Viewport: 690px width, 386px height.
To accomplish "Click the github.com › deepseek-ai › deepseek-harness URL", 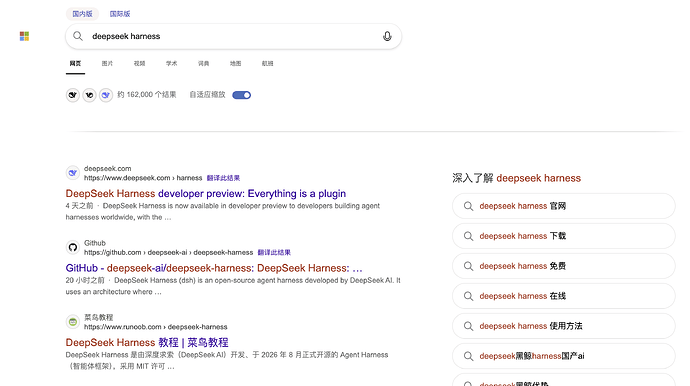I will pos(169,252).
